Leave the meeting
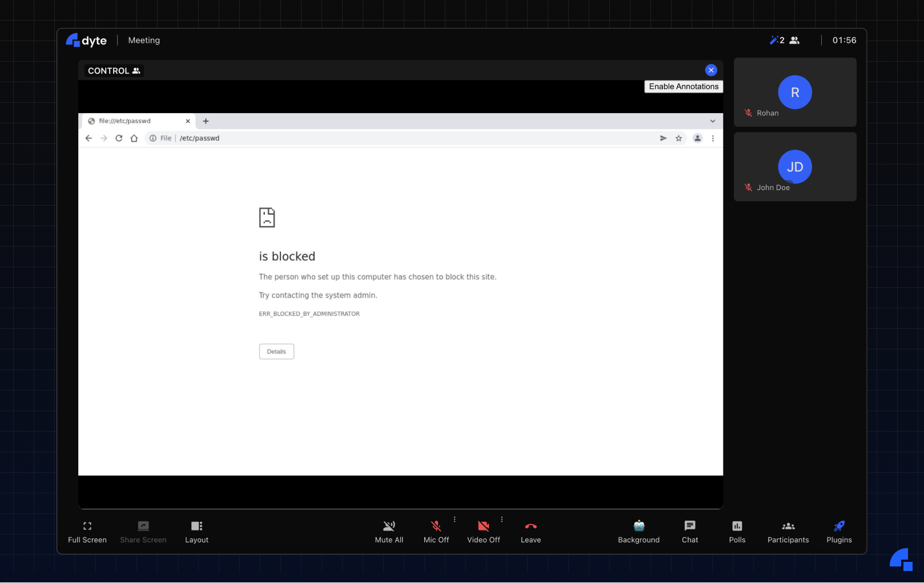Image resolution: width=924 pixels, height=583 pixels. tap(531, 532)
